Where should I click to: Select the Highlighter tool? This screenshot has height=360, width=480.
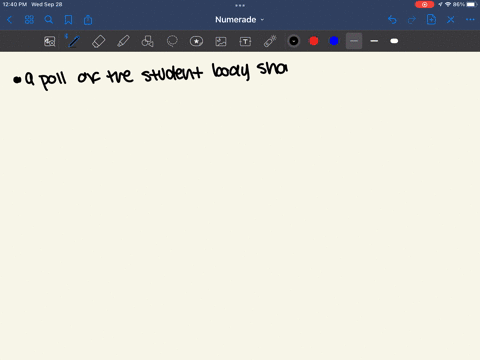point(123,41)
